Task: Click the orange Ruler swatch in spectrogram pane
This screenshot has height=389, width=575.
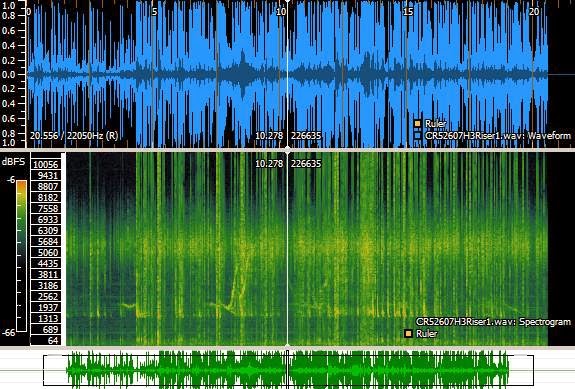Action: tap(408, 333)
